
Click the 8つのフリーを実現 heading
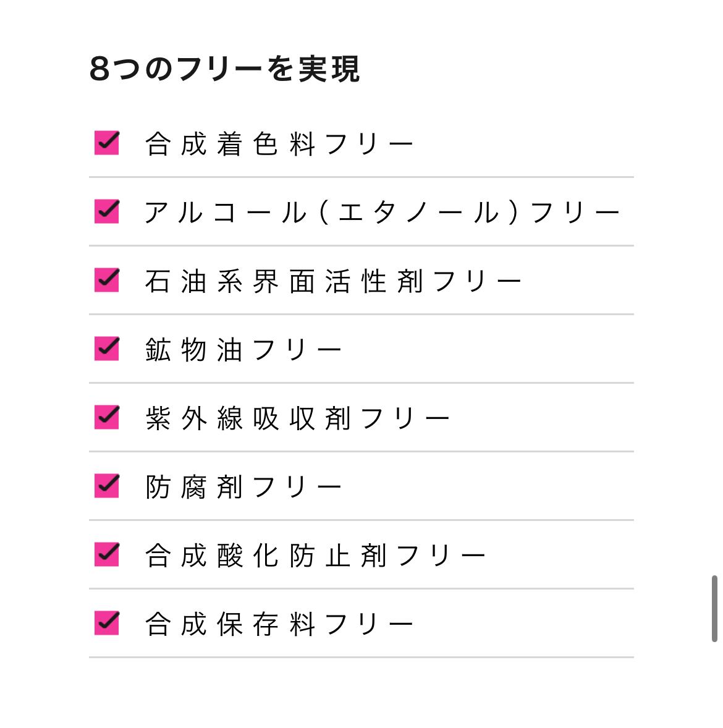click(224, 69)
